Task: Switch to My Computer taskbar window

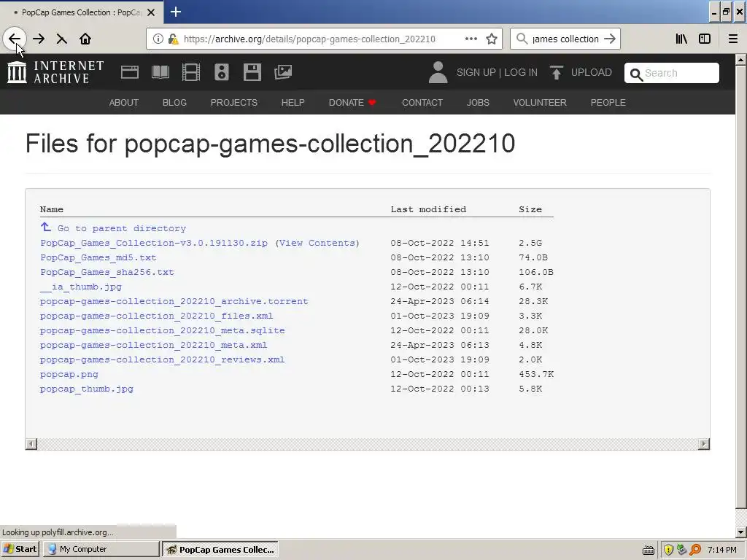Action: point(101,549)
